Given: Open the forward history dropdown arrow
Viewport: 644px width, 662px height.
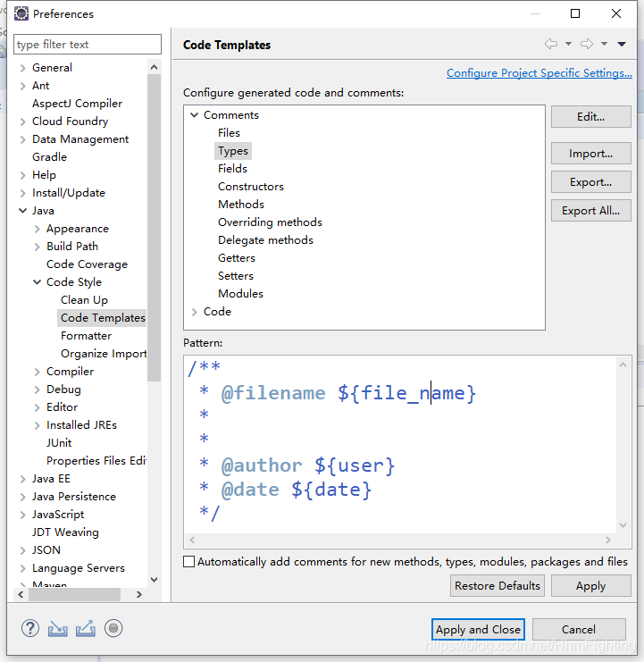Looking at the screenshot, I should pos(605,44).
